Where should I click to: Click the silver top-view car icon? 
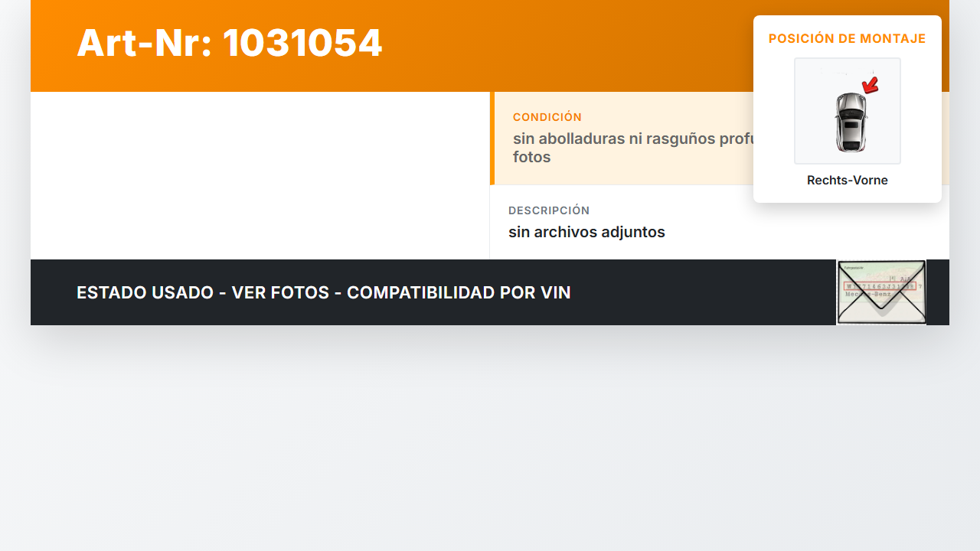point(851,122)
